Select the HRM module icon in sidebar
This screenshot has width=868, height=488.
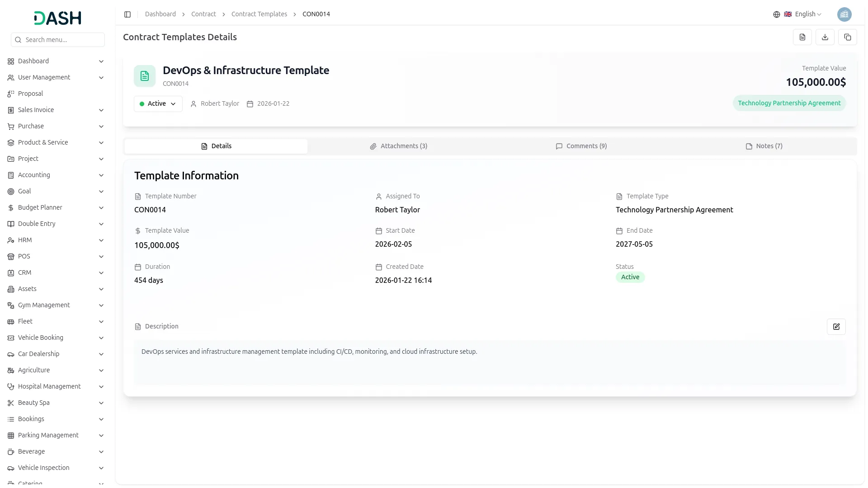coord(10,240)
